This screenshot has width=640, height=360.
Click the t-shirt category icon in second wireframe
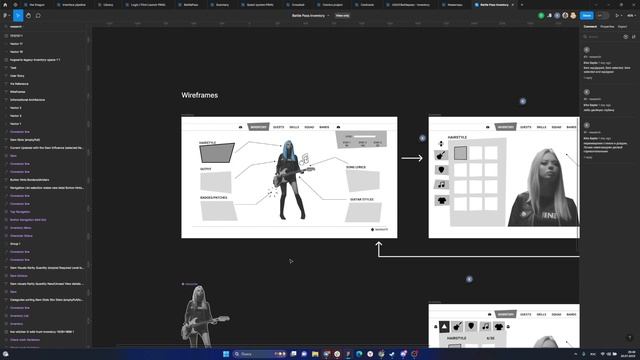click(x=441, y=200)
